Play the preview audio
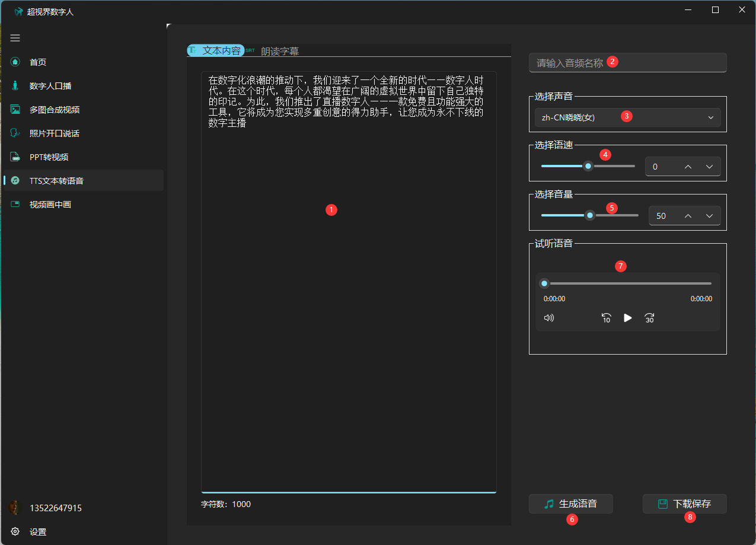This screenshot has height=545, width=756. tap(627, 318)
